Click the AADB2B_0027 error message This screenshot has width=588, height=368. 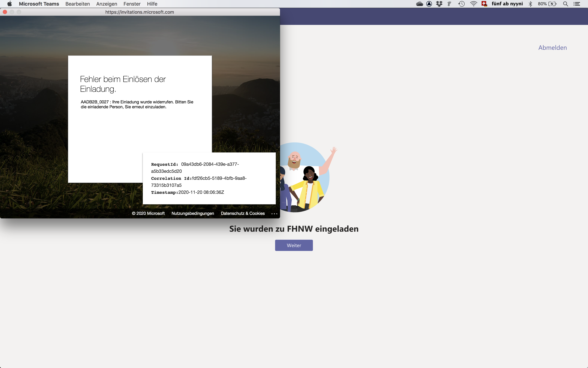point(137,104)
